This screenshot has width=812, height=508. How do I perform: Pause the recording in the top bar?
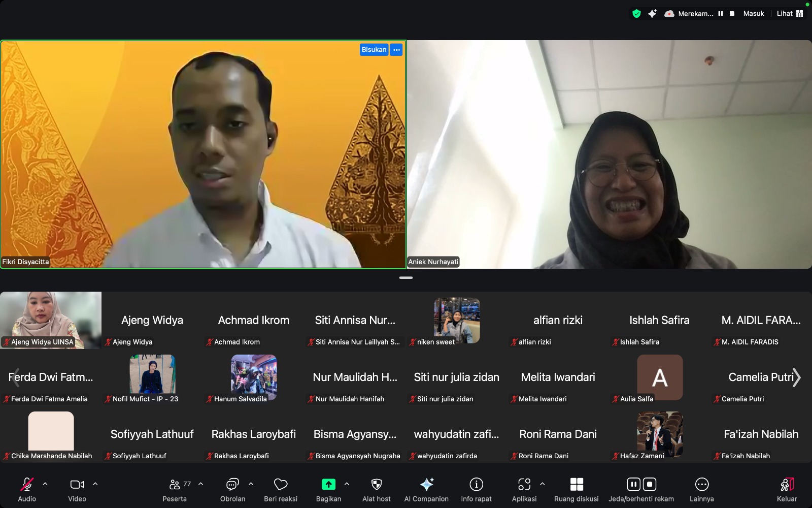(721, 14)
